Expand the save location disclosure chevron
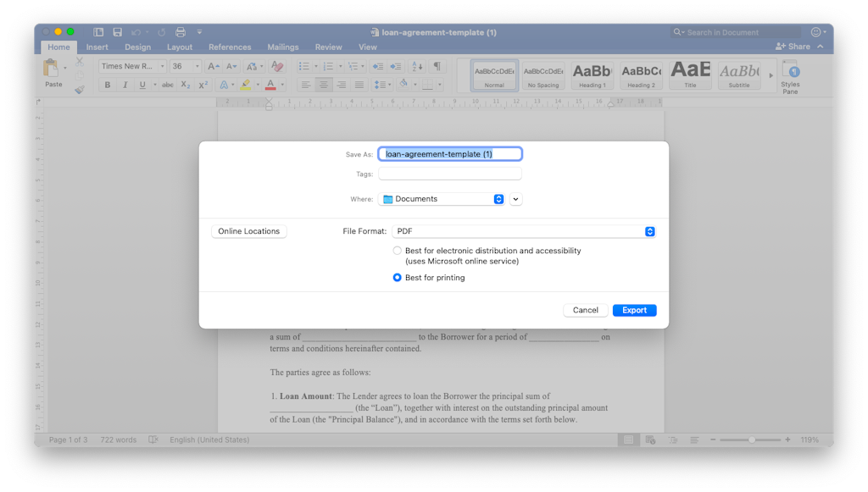868x492 pixels. pos(515,198)
